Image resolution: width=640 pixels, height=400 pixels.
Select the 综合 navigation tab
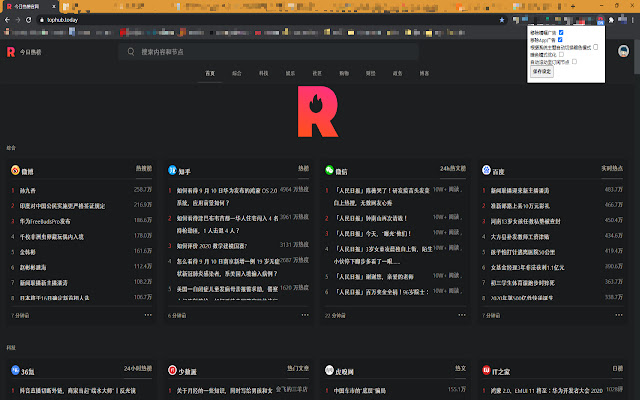[237, 73]
